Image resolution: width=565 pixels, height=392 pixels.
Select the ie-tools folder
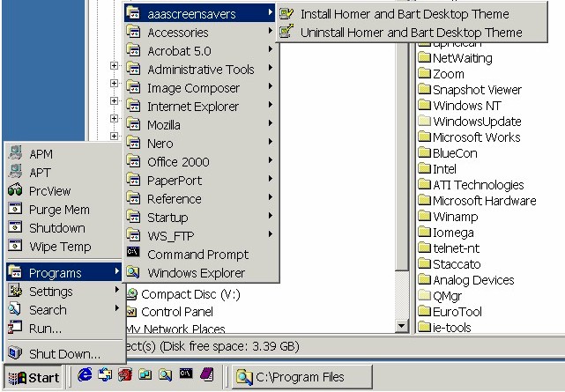click(x=444, y=327)
